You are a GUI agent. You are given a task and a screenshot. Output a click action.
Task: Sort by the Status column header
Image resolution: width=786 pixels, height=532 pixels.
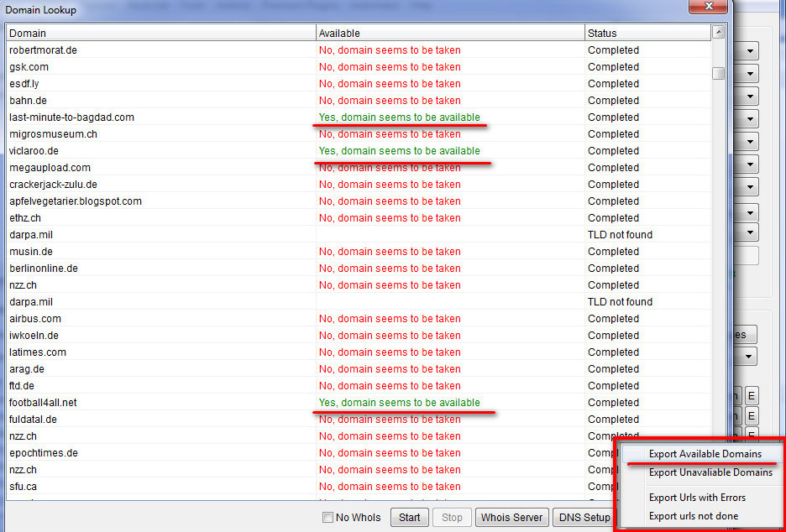point(647,33)
